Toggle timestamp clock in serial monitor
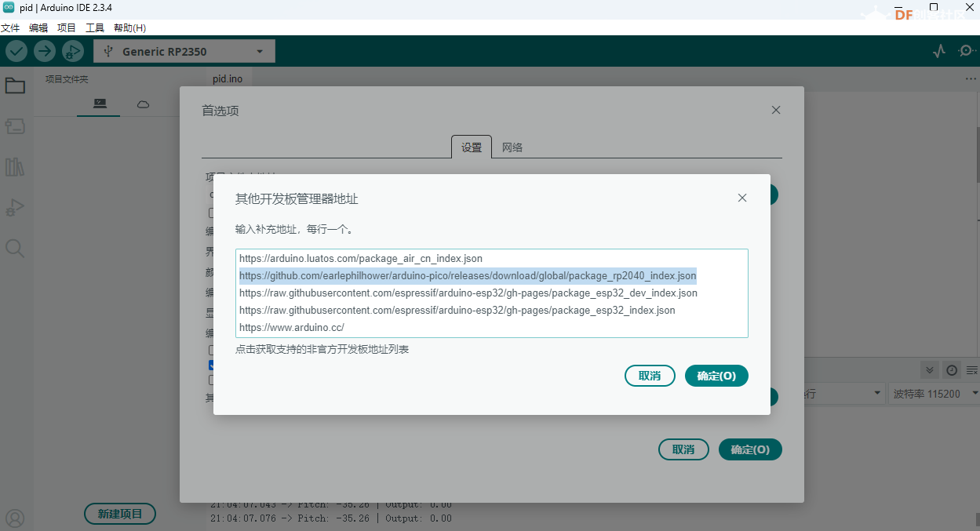 coord(952,370)
